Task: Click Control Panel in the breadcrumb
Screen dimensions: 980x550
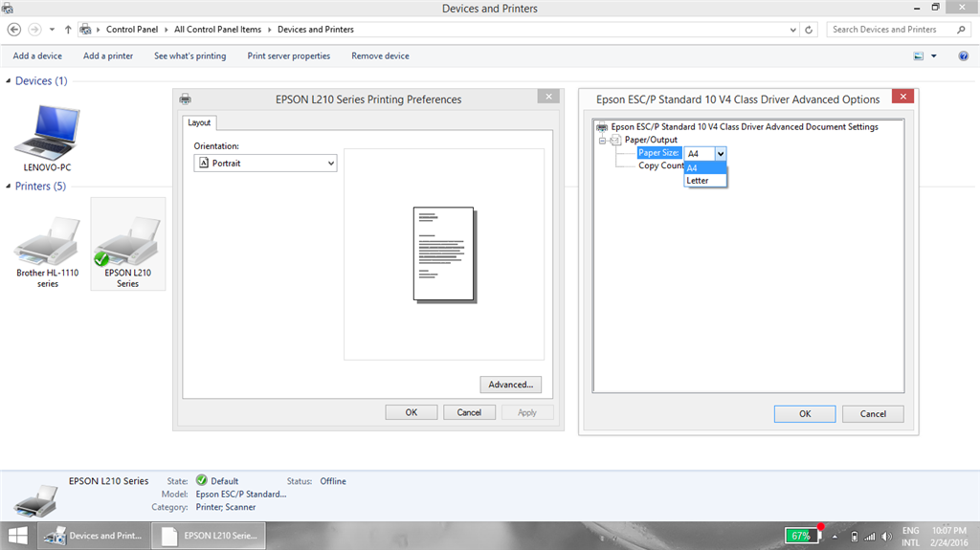Action: tap(132, 30)
